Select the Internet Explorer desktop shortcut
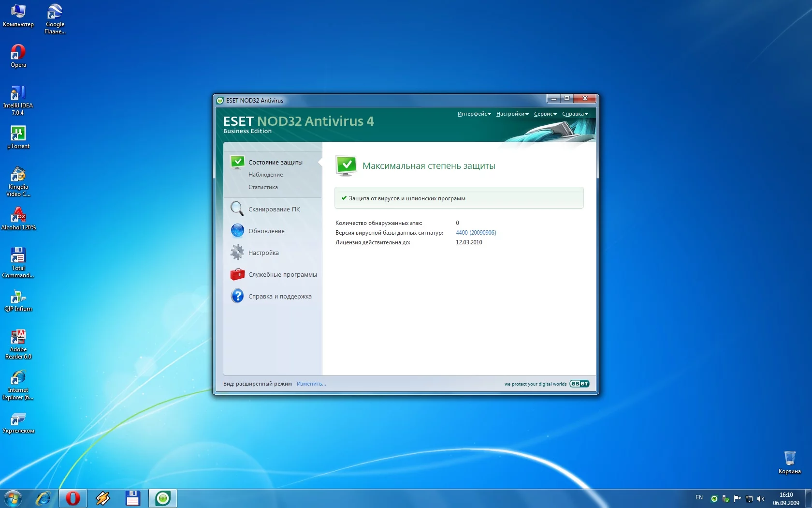The width and height of the screenshot is (812, 508). 18,385
